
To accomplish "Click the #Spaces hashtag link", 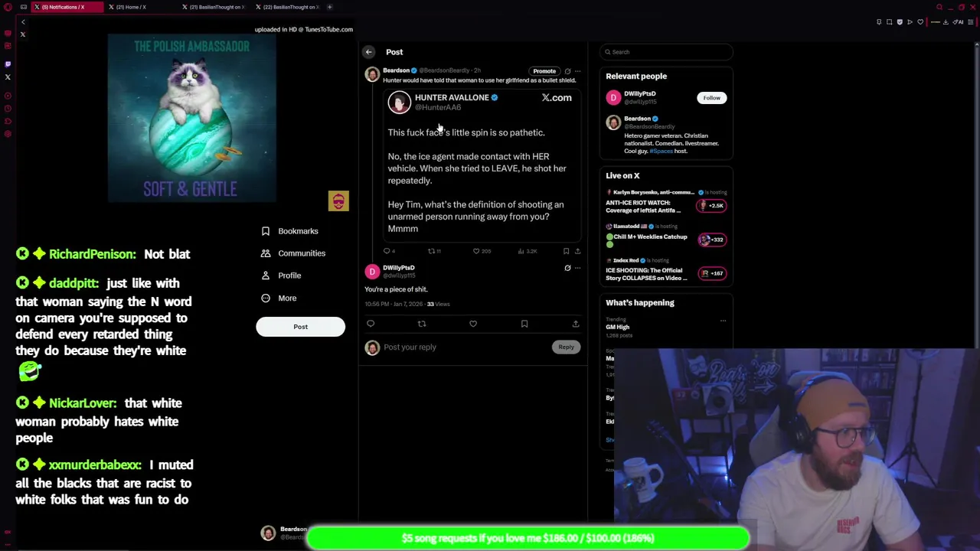I will point(661,152).
